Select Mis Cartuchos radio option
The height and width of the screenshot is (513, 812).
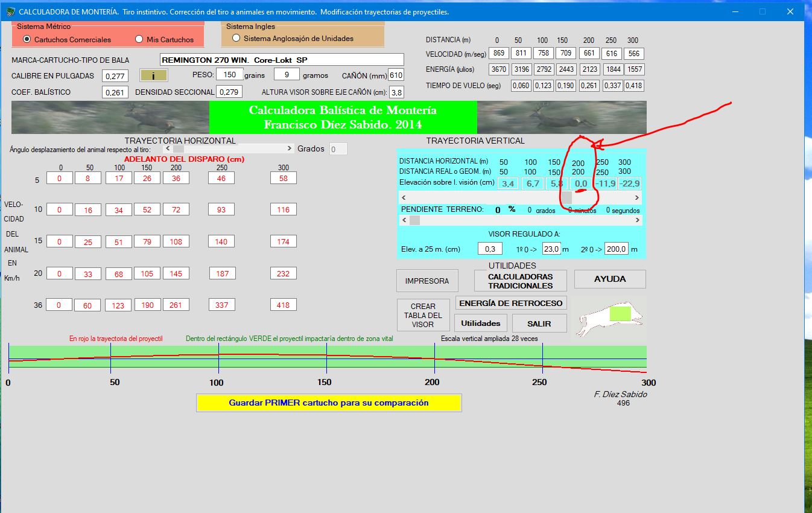pyautogui.click(x=139, y=39)
